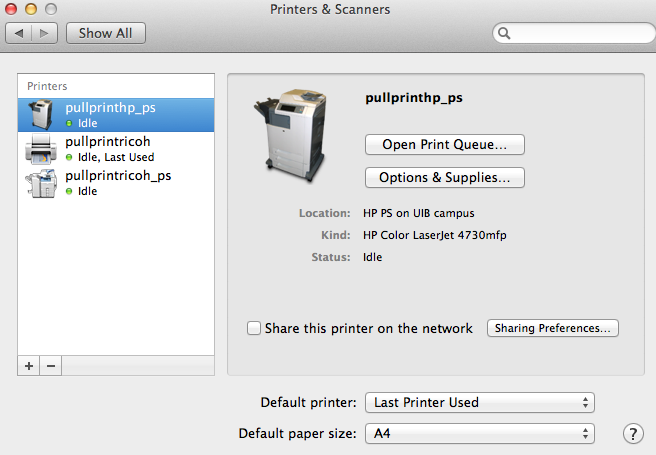The width and height of the screenshot is (656, 455).
Task: Select the pullprintricoh Idle, Last Used entry
Action: pyautogui.click(x=109, y=149)
